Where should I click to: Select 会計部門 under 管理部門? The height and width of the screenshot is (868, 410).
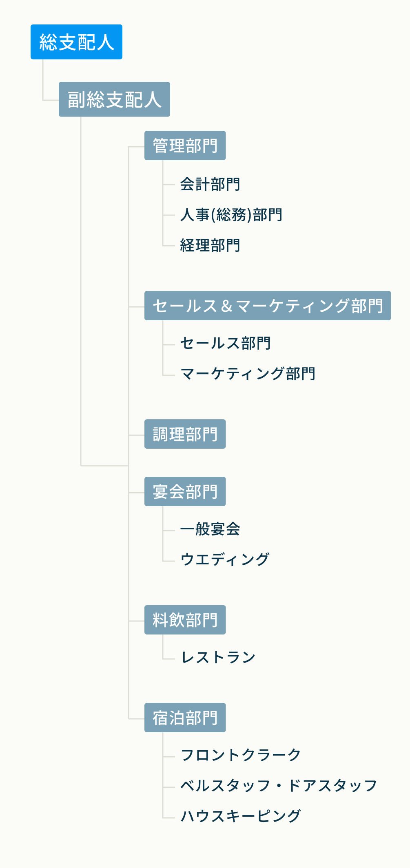[210, 184]
